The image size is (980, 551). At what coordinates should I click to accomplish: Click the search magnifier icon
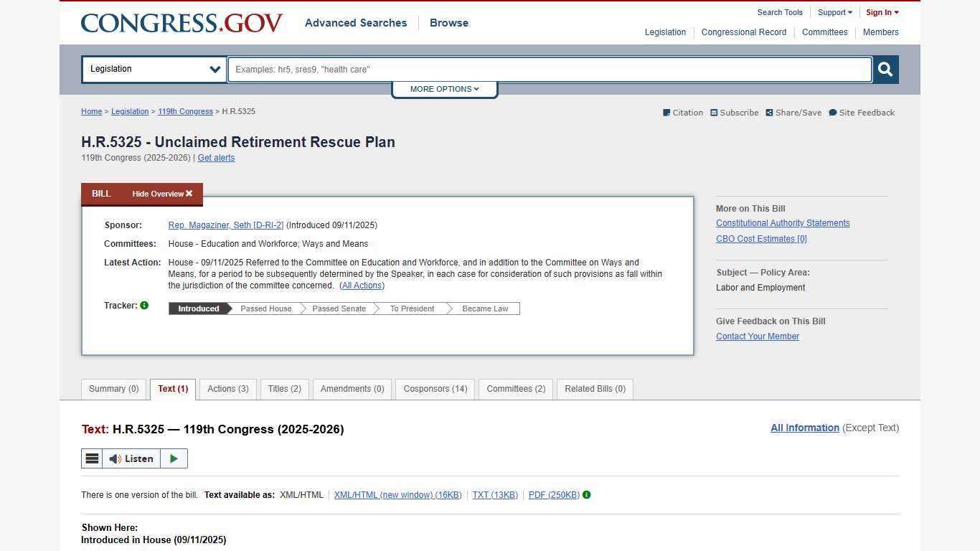click(885, 69)
